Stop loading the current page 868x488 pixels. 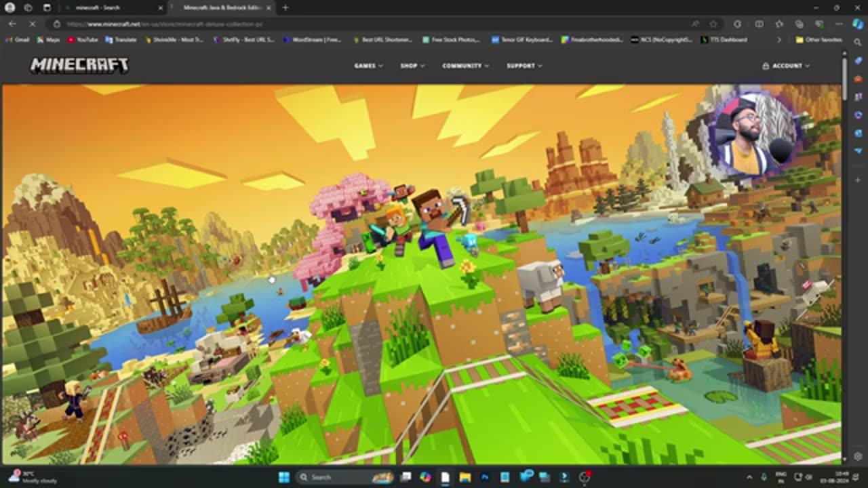(x=33, y=24)
